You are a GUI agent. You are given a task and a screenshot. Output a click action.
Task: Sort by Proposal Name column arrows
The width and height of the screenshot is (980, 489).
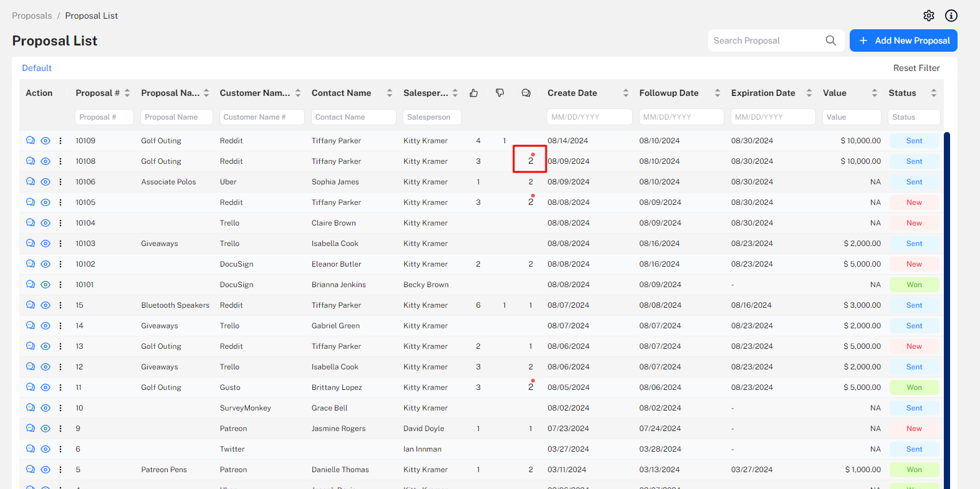[206, 93]
